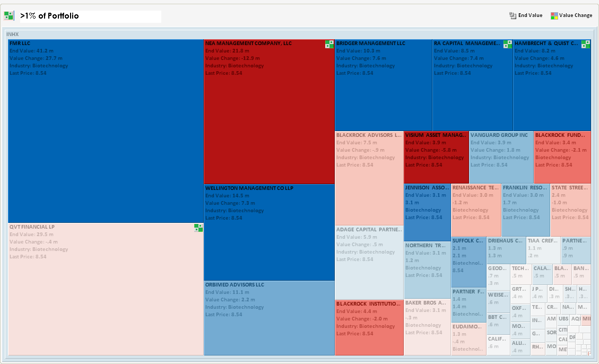This screenshot has height=364, width=599.
Task: Click the INHX group header label
Action: point(13,34)
